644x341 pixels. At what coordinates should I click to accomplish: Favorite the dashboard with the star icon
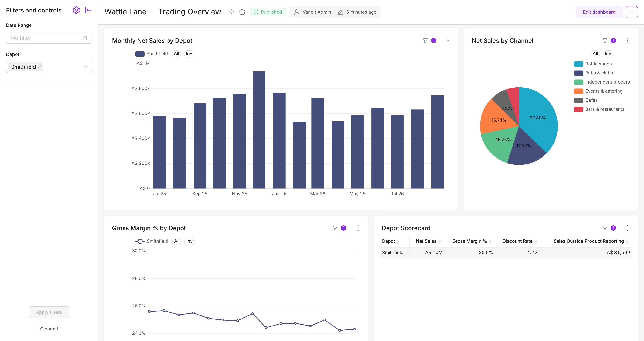coord(232,12)
